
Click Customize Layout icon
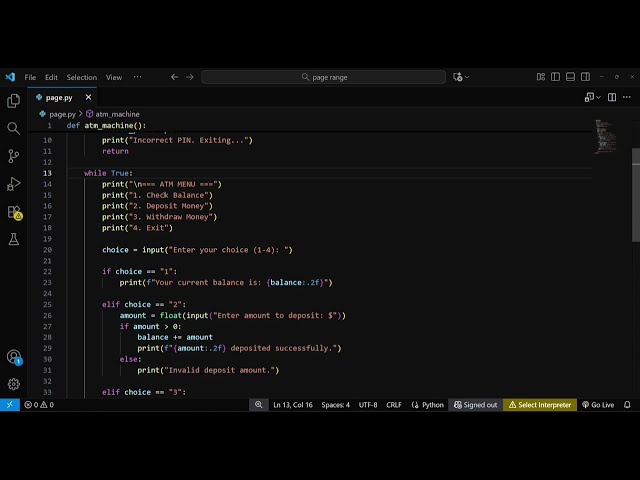[x=541, y=77]
